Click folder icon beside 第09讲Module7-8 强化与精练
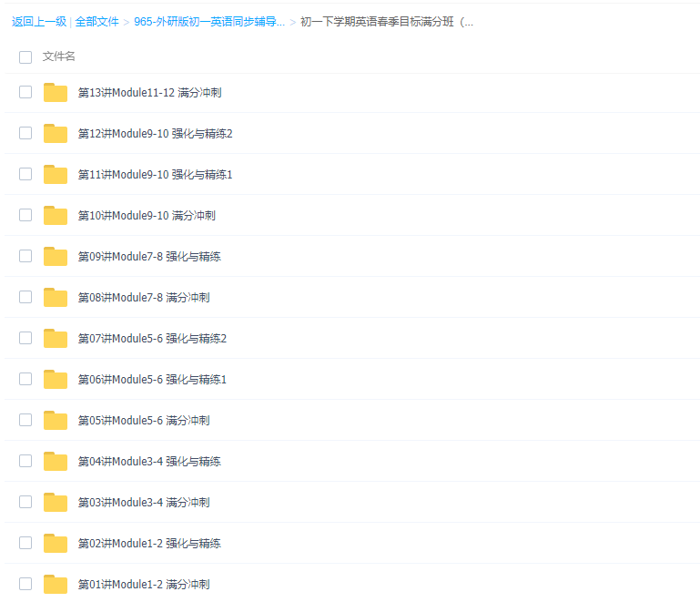700x602 pixels. point(56,257)
